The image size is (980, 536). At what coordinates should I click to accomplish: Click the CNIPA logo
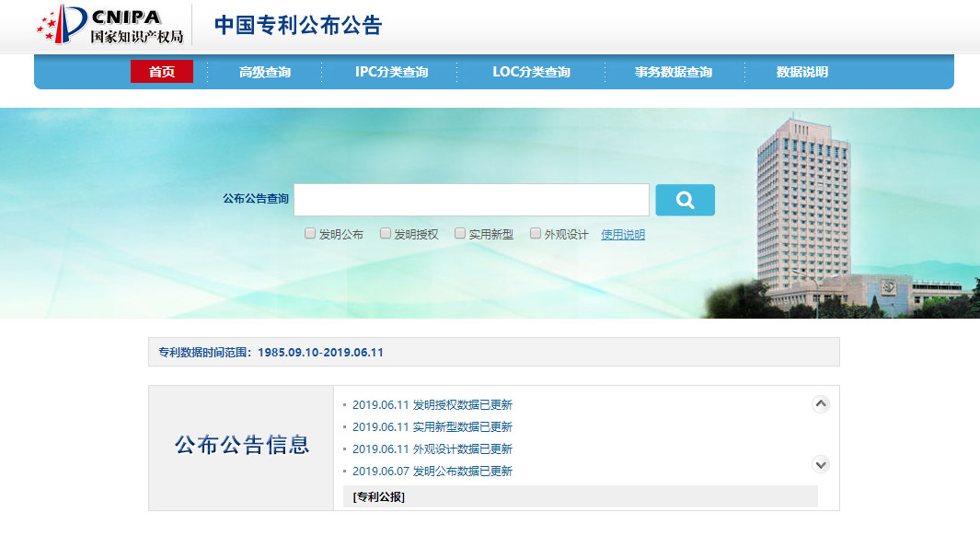[110, 25]
